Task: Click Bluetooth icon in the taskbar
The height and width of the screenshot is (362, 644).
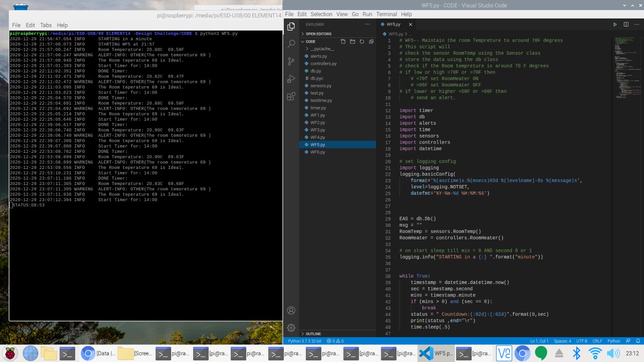Action: click(x=577, y=354)
